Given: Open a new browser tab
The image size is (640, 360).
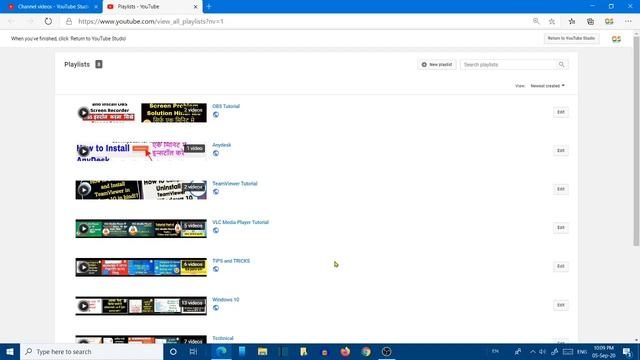Looking at the screenshot, I should point(209,7).
